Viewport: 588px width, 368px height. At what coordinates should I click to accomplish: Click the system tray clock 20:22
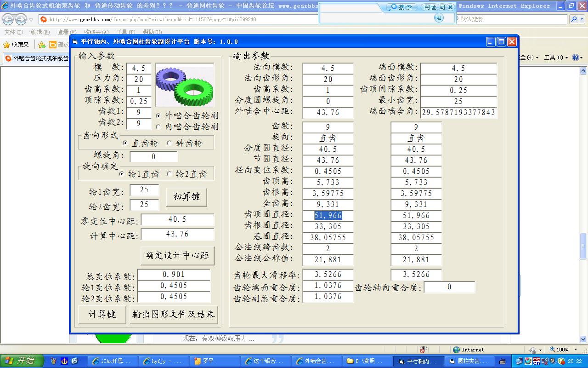click(574, 361)
